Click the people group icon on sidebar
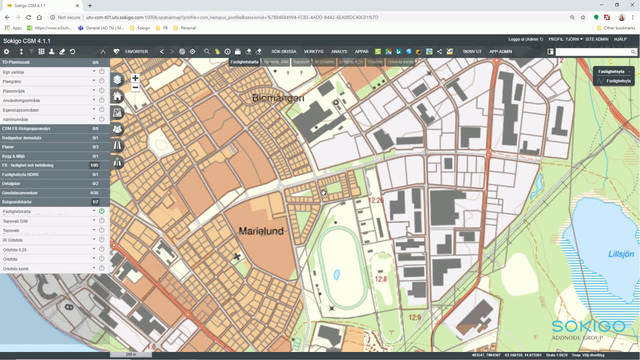 118,129
